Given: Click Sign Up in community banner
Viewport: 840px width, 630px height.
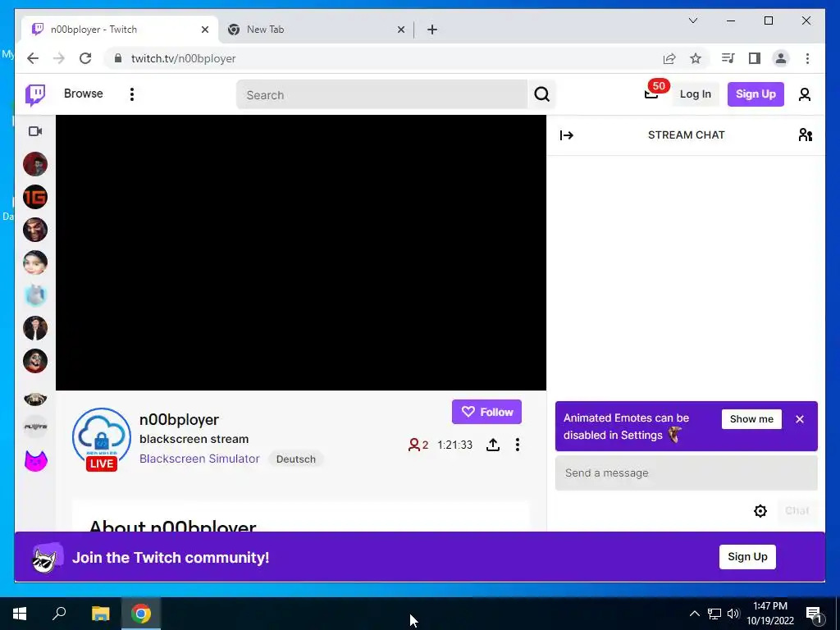Looking at the screenshot, I should pyautogui.click(x=746, y=557).
